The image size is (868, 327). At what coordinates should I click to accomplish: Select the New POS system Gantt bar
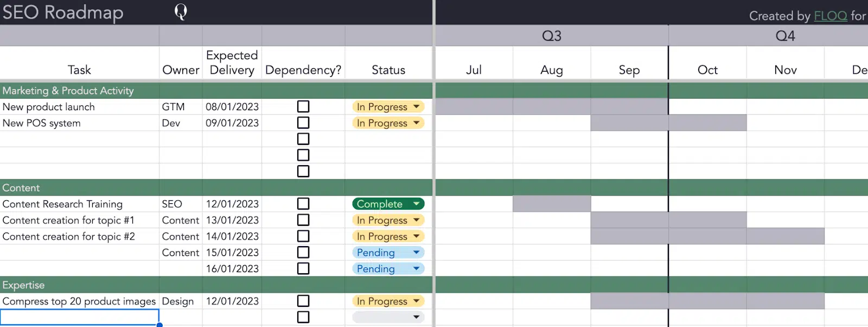(x=668, y=123)
